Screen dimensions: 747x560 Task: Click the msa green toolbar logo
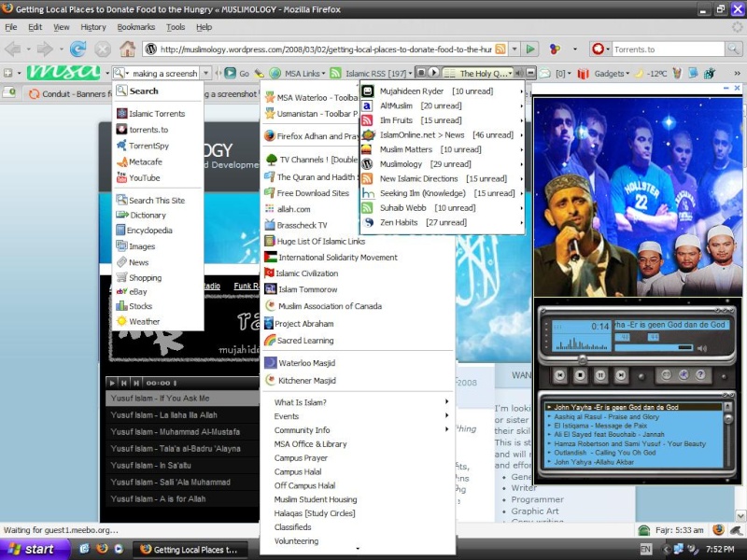pos(63,73)
